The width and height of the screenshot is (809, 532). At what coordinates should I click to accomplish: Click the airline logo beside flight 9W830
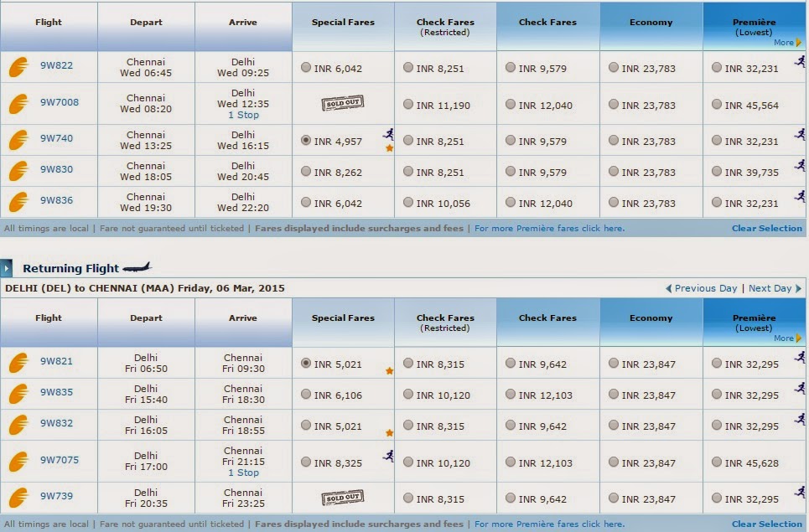(x=18, y=171)
